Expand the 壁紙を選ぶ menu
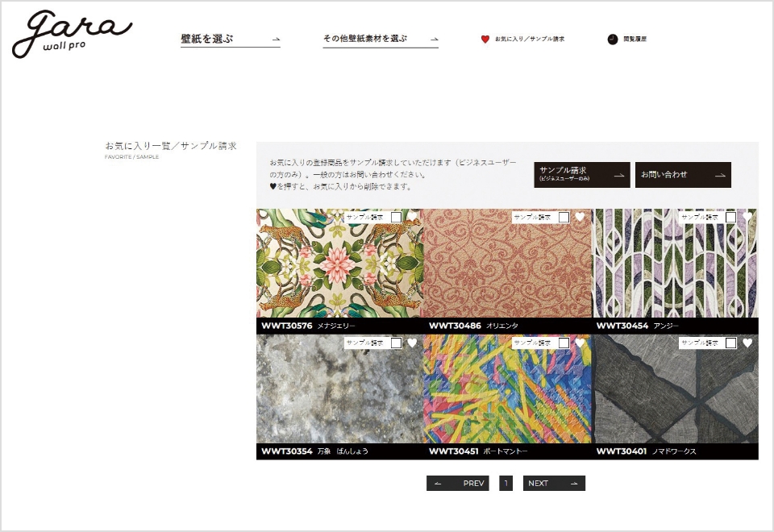The width and height of the screenshot is (774, 532). click(x=230, y=39)
